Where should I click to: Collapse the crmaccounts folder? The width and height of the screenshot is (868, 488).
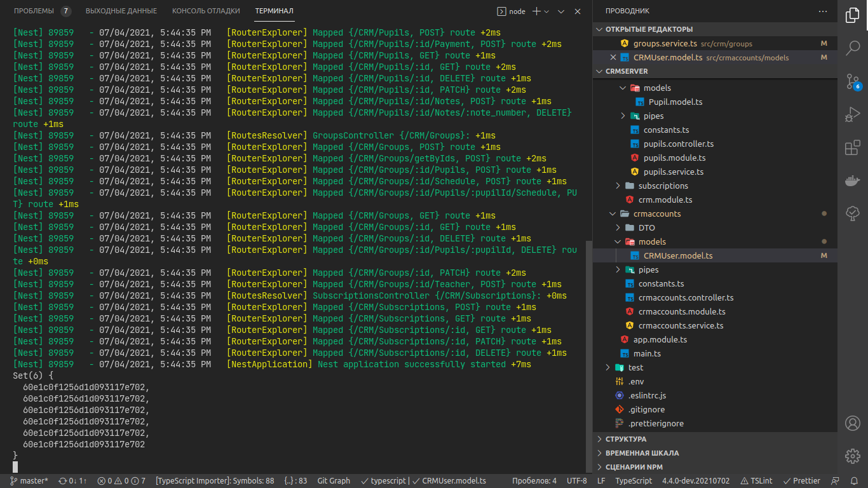[x=715, y=213]
